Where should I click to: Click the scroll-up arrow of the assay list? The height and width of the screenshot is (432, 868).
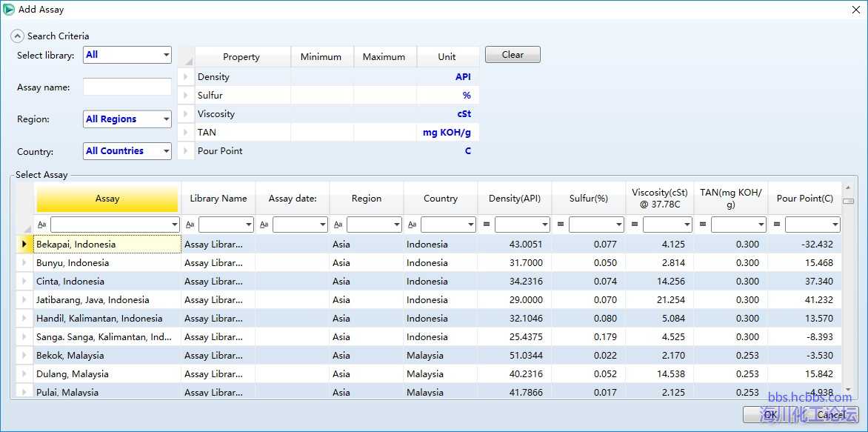[848, 187]
